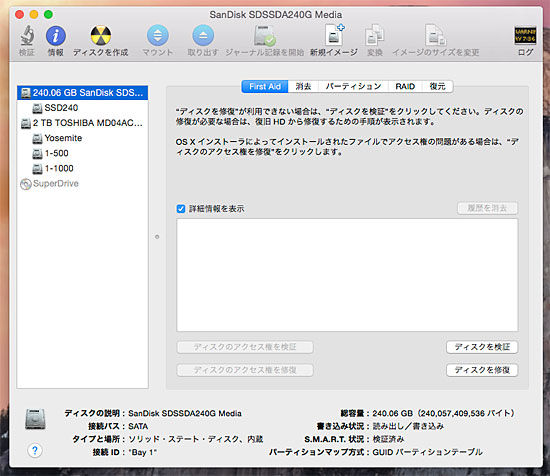Select the 2 TB TOSHIBA disk
This screenshot has width=550, height=476.
click(82, 123)
